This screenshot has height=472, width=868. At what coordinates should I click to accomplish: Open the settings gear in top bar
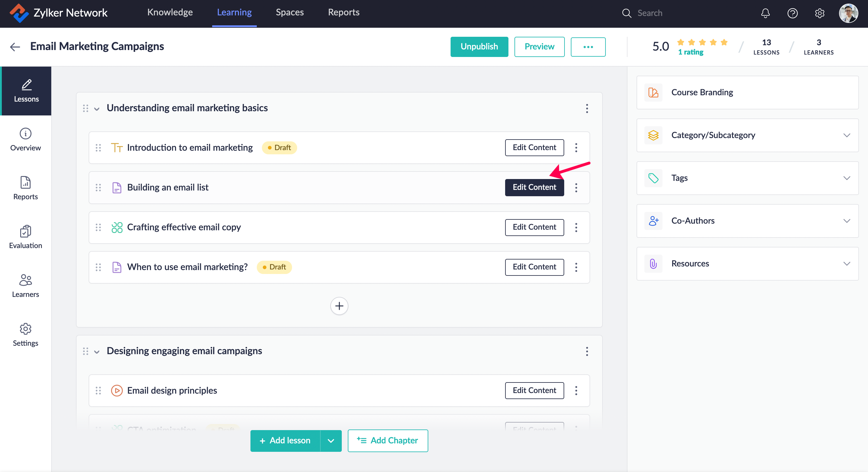point(819,13)
